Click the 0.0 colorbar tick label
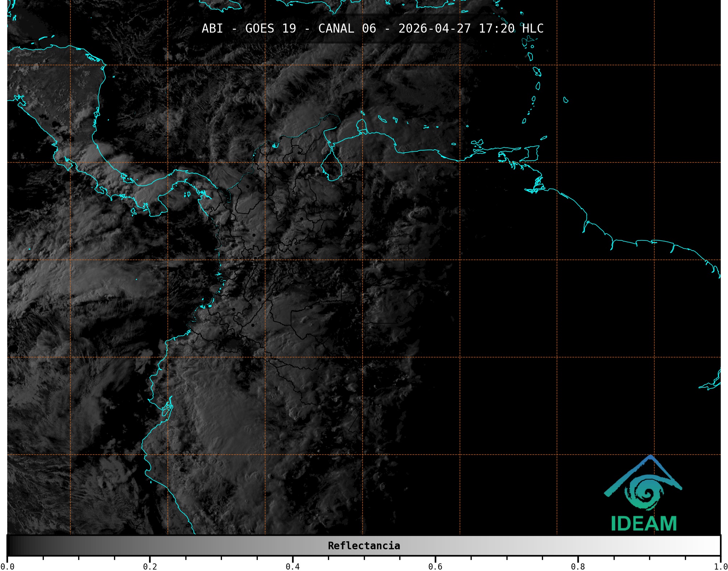This screenshot has width=728, height=571. 7,567
